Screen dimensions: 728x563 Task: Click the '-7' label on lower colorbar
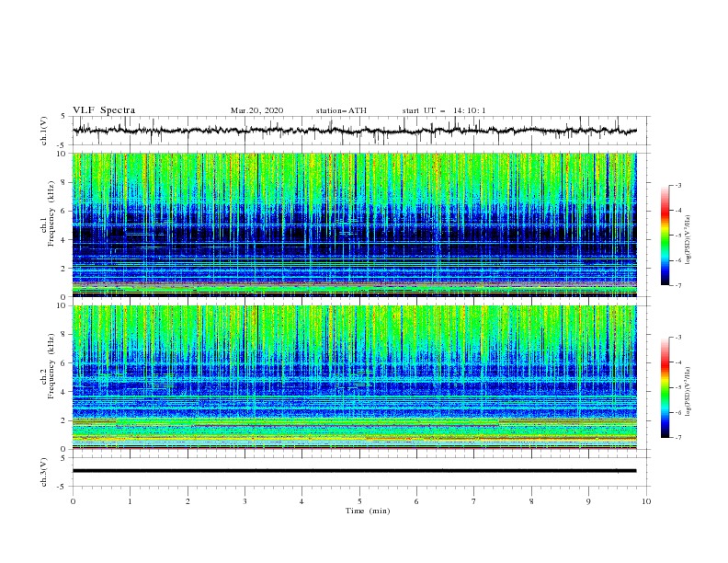coord(677,438)
